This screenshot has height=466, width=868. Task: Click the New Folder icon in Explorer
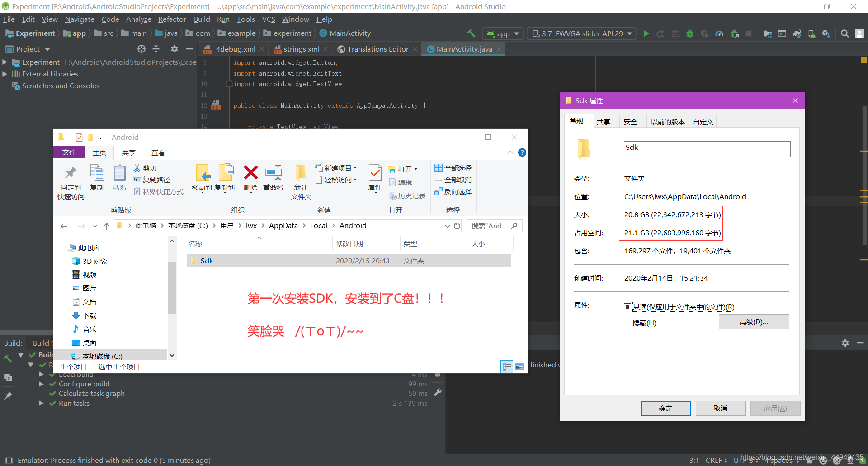pos(301,173)
